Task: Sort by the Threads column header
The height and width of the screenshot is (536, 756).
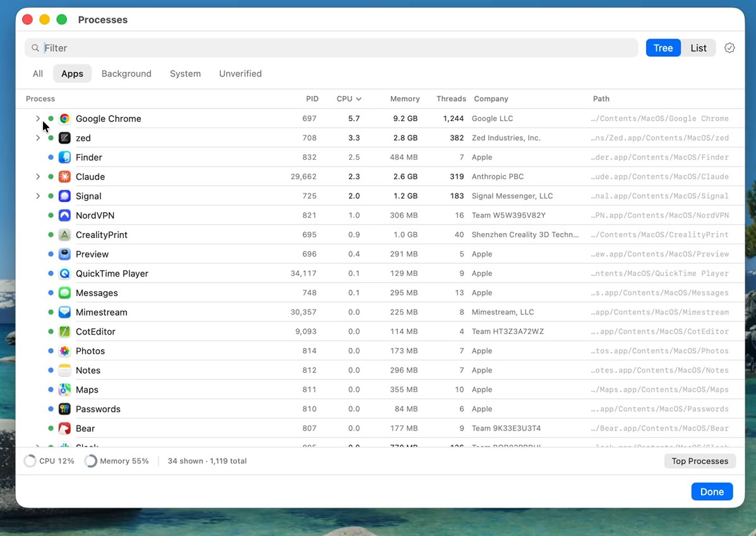Action: (x=451, y=99)
